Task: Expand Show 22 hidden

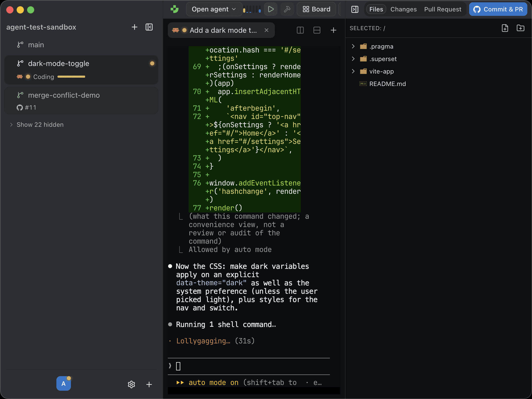Action: pos(37,125)
